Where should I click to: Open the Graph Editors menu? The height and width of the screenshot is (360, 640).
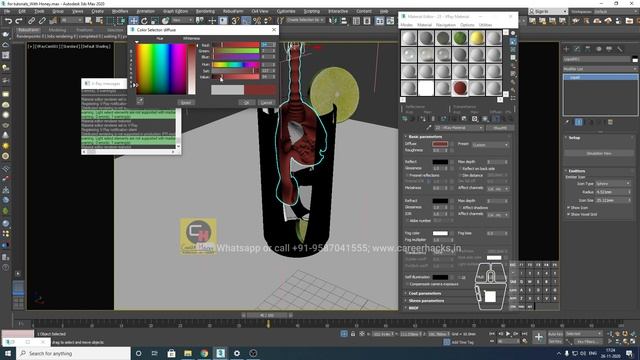176,11
